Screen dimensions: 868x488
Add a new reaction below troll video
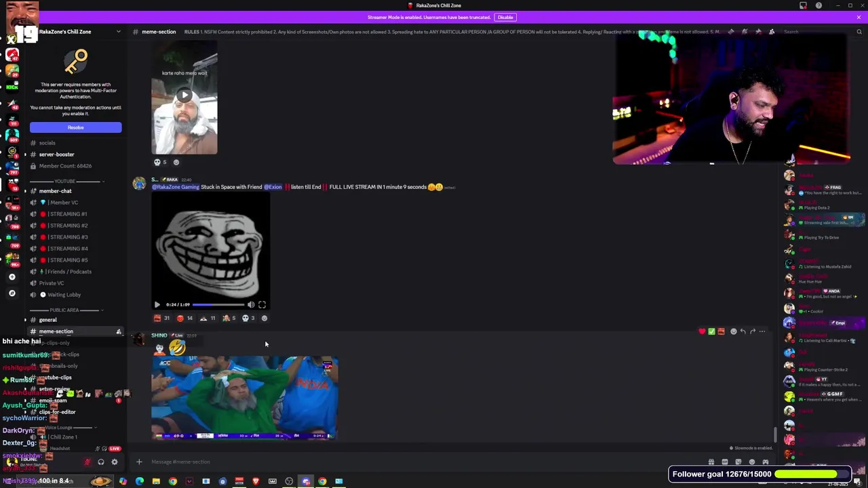pyautogui.click(x=264, y=318)
